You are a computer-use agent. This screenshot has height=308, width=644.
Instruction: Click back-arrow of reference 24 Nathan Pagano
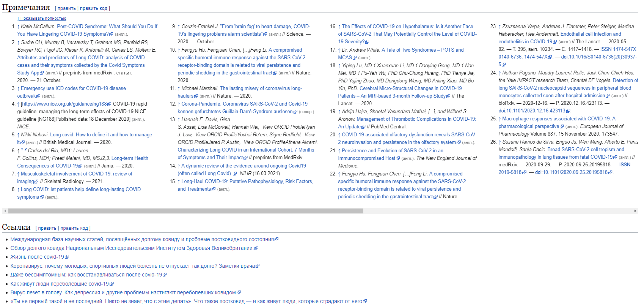[500, 73]
